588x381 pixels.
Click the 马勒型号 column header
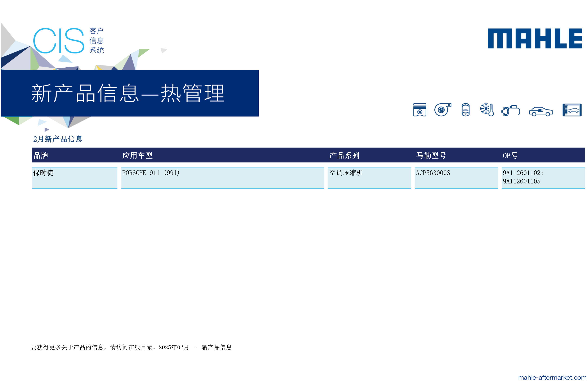click(431, 155)
